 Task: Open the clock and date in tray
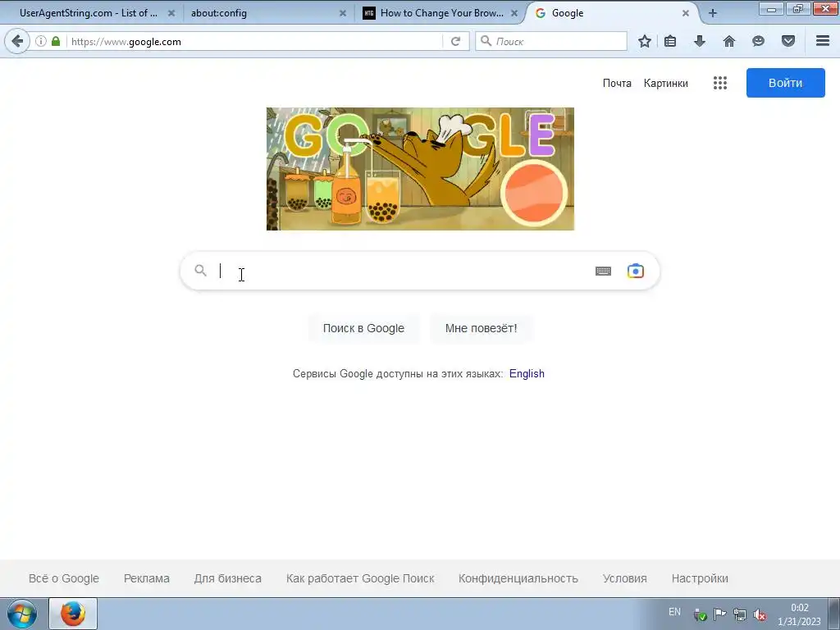(799, 614)
